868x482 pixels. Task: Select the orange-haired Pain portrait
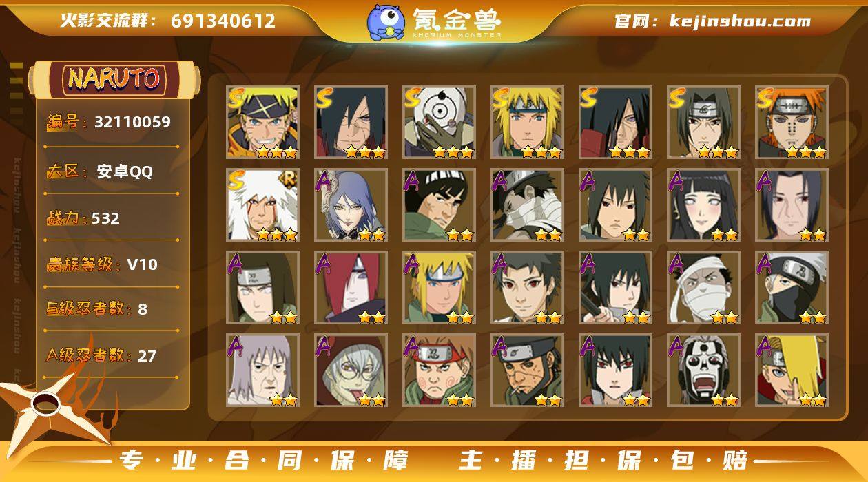coord(792,123)
